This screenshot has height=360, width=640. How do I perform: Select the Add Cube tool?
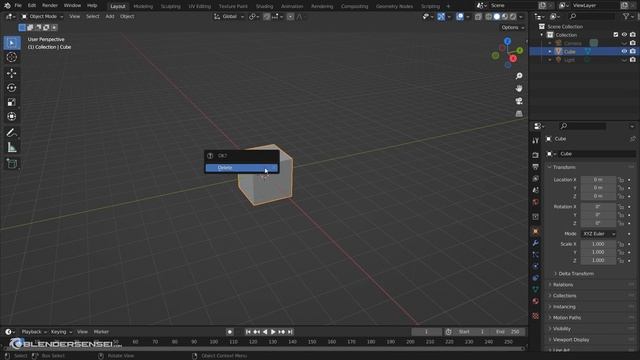[x=12, y=164]
